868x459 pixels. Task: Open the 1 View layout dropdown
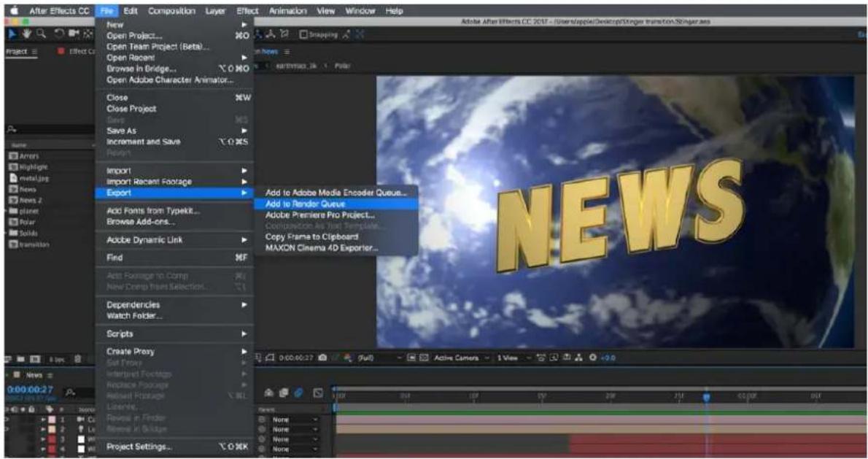(513, 358)
